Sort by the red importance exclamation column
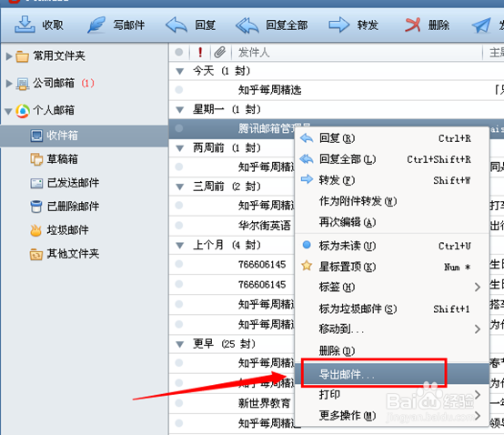The height and width of the screenshot is (435, 504). coord(200,52)
